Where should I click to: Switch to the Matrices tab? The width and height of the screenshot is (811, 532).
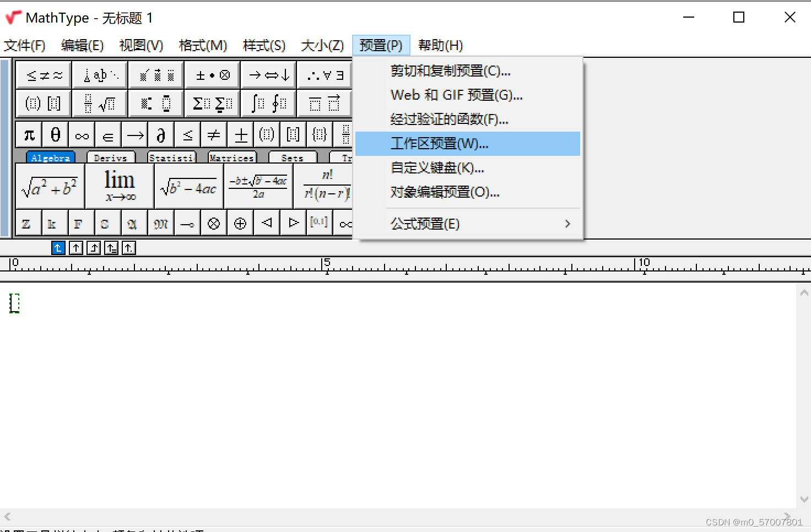pyautogui.click(x=232, y=158)
